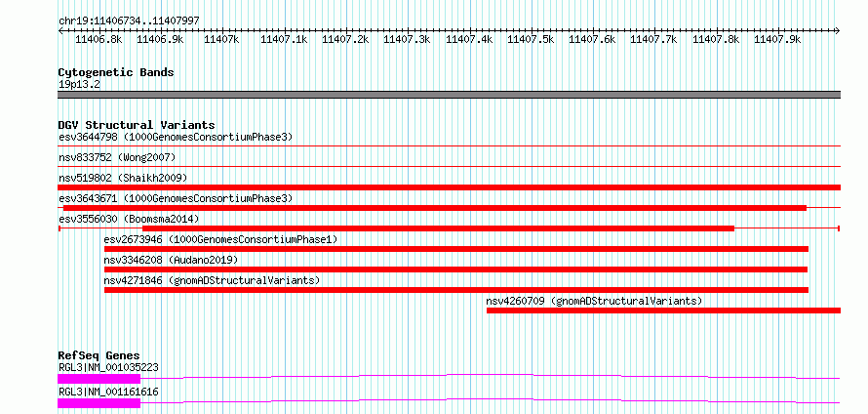Open variant esv3644798 (1000GenomesConsortiumPhase3) label
The width and height of the screenshot is (868, 414).
[x=176, y=137]
